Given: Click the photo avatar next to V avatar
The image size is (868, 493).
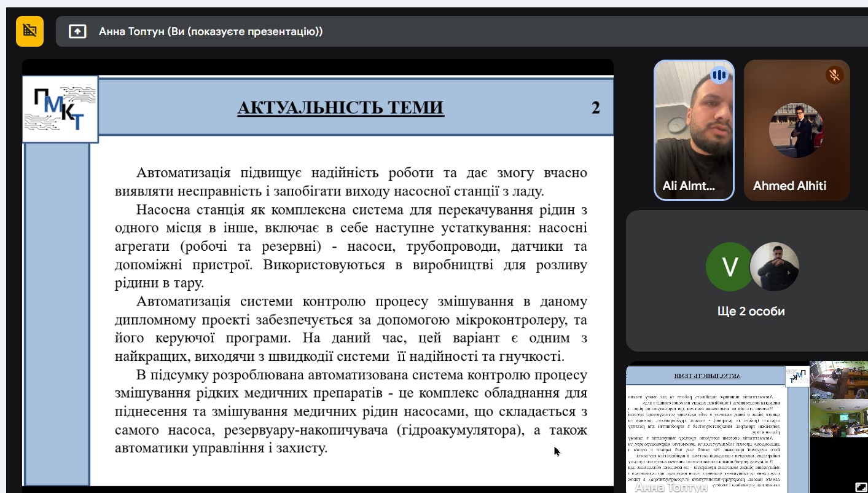Looking at the screenshot, I should pos(774,267).
